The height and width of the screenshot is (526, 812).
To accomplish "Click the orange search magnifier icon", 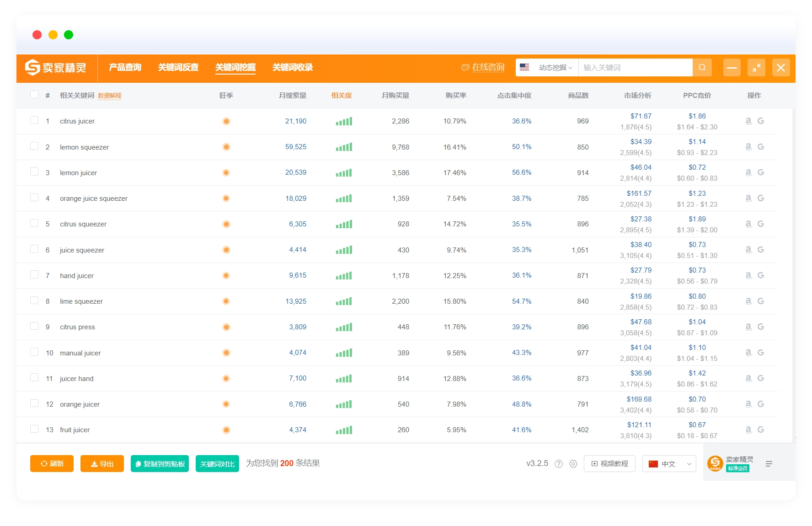I will 702,68.
